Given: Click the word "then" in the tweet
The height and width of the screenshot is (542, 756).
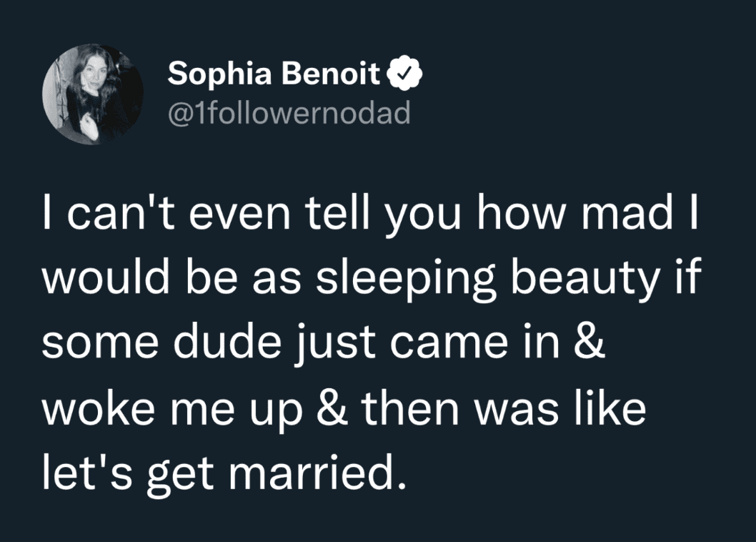Looking at the screenshot, I should point(409,408).
